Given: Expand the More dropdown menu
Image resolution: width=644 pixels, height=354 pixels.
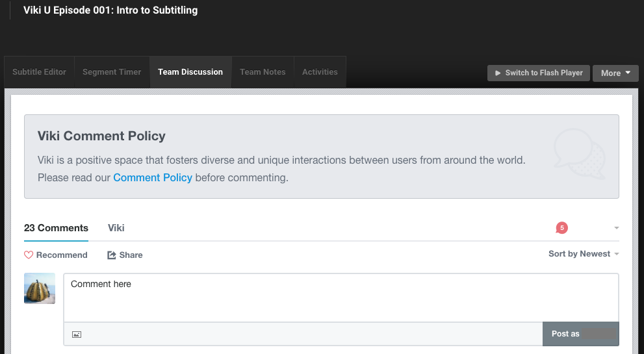Looking at the screenshot, I should pos(615,73).
